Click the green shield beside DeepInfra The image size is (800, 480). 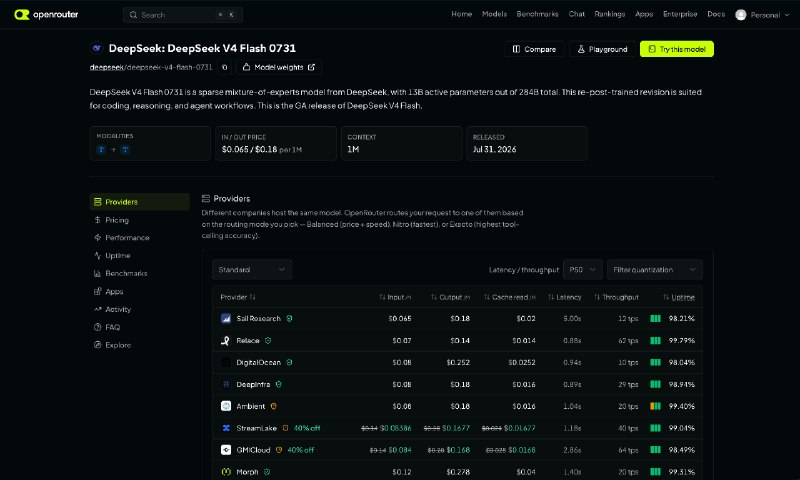(x=279, y=384)
